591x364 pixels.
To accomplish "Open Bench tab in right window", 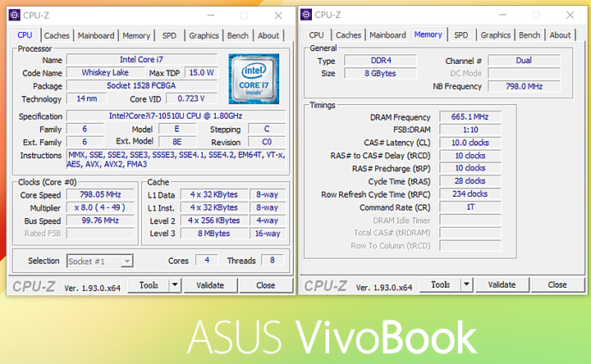I will coord(529,35).
